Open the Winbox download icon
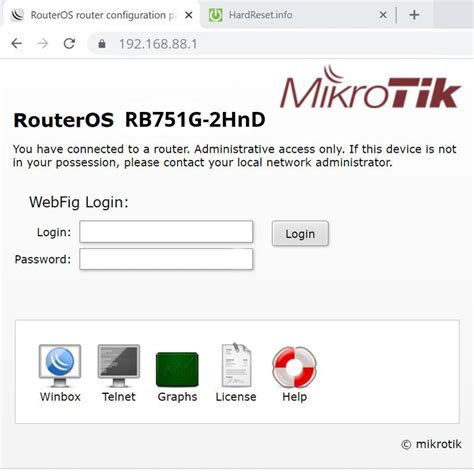This screenshot has height=472, width=474. pyautogui.click(x=60, y=366)
